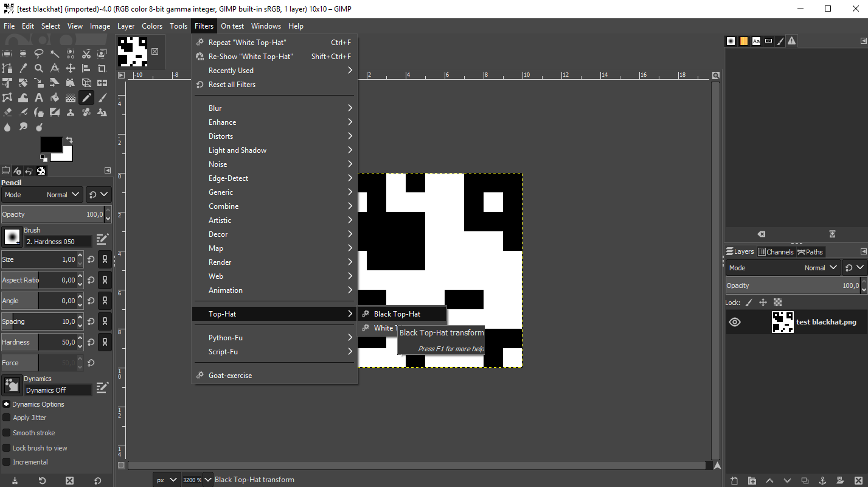Choose Black Top-Hat from the submenu
This screenshot has width=868, height=487.
coord(402,314)
